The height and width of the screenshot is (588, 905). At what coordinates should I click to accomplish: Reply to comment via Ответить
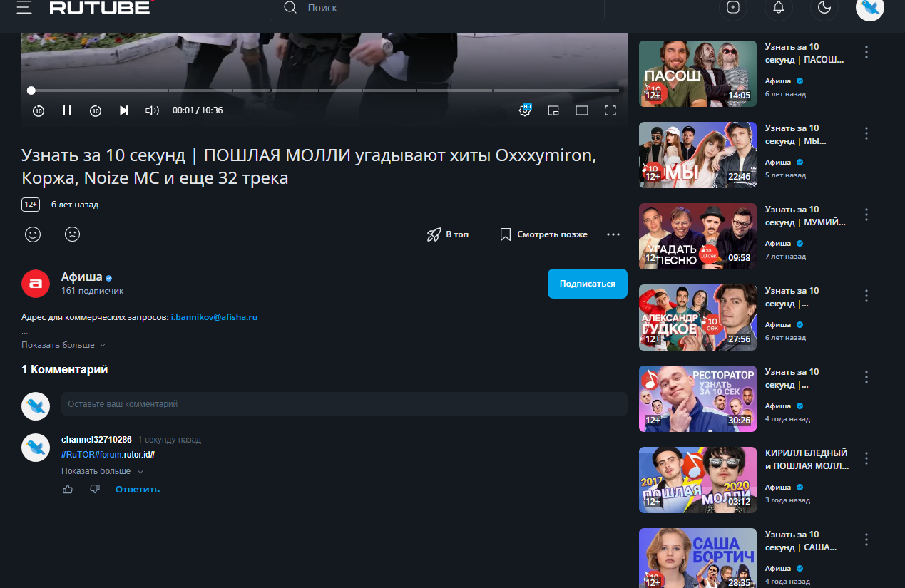click(138, 490)
